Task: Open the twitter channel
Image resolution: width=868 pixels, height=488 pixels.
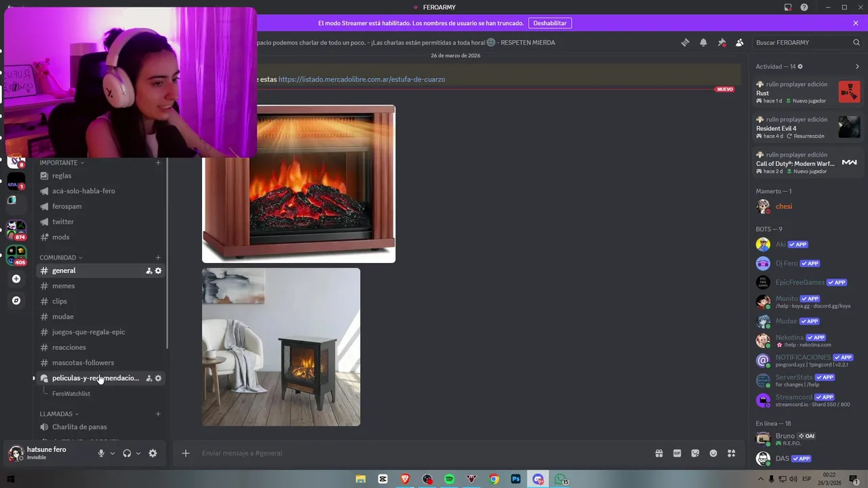Action: click(100, 222)
